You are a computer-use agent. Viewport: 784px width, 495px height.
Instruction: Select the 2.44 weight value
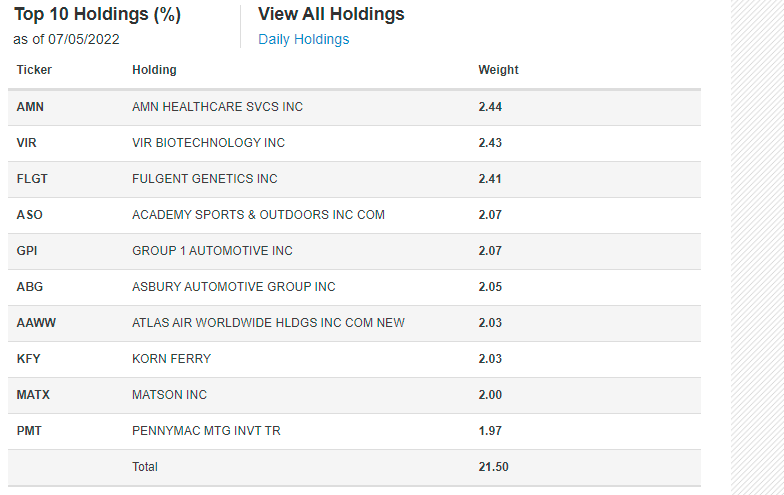tap(490, 107)
